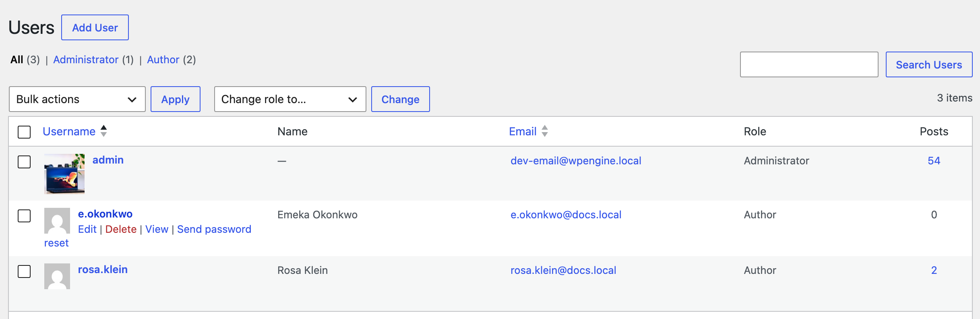This screenshot has height=319, width=980.
Task: Click the name Emeka Okonkwo
Action: coord(317,215)
